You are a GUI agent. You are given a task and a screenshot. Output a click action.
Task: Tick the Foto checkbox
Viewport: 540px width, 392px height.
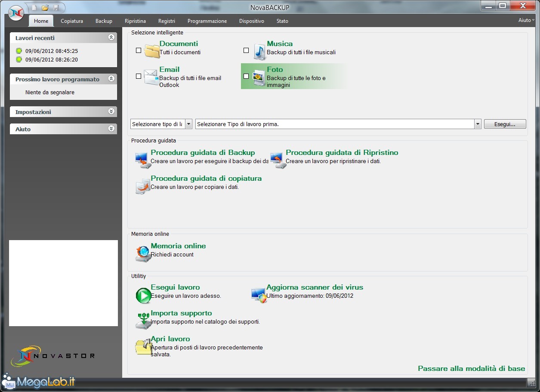pyautogui.click(x=246, y=76)
